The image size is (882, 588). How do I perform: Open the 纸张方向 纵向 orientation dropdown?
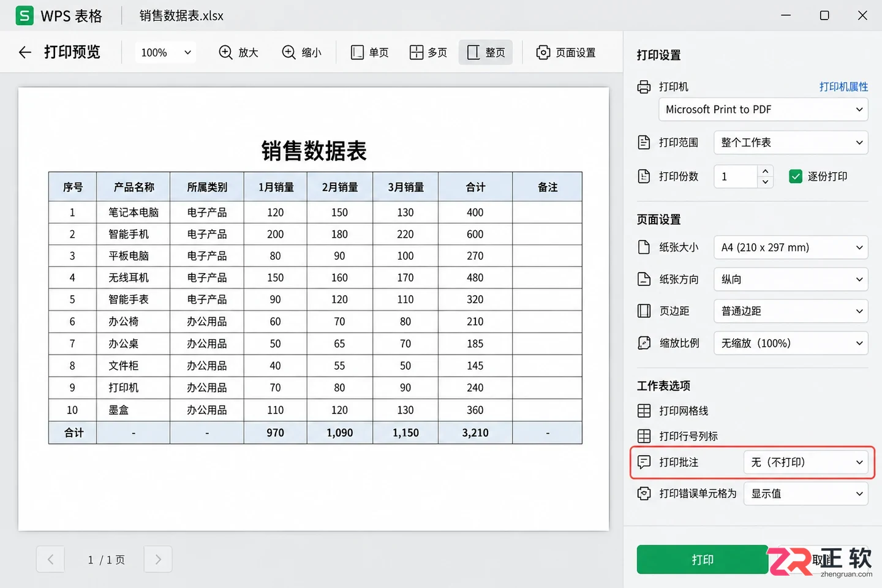click(791, 279)
